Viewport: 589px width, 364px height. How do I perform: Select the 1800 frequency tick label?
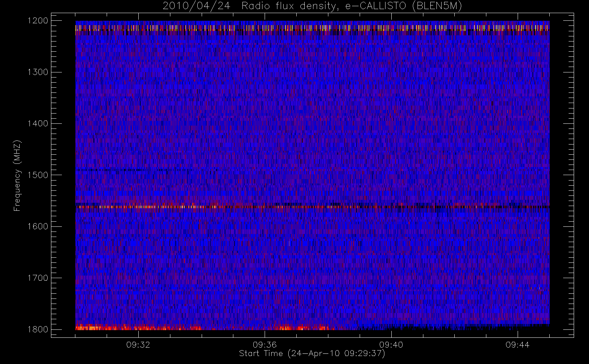[38, 329]
